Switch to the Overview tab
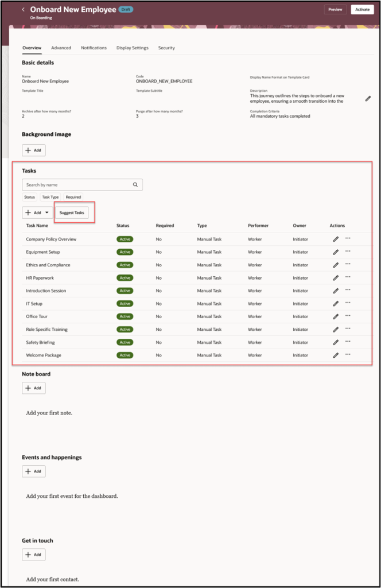Image resolution: width=381 pixels, height=588 pixels. [x=32, y=48]
